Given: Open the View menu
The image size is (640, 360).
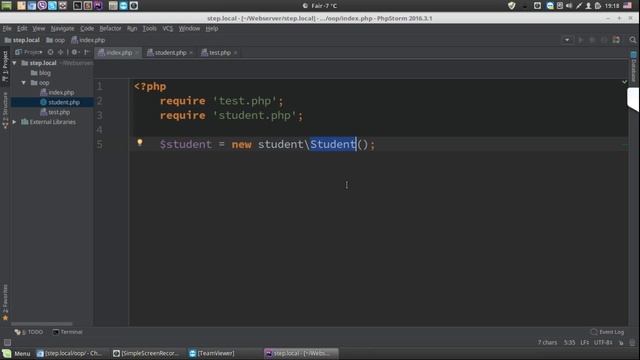Looking at the screenshot, I should tap(39, 29).
